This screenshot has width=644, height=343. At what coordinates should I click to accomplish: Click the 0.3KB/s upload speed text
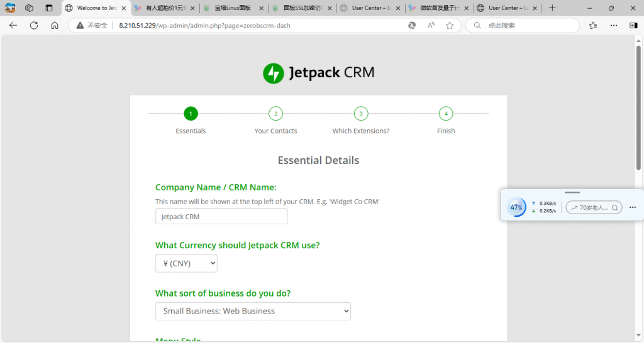tap(548, 204)
